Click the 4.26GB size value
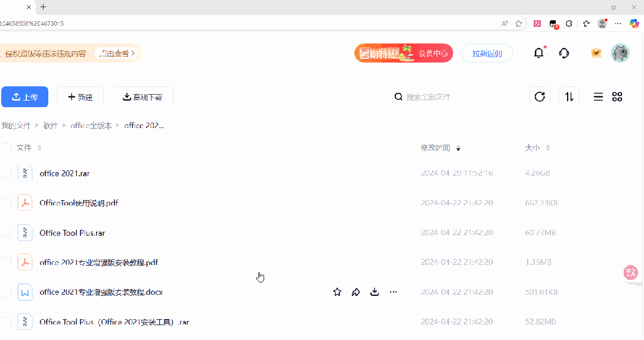Viewport: 644px width, 340px height. (x=537, y=173)
